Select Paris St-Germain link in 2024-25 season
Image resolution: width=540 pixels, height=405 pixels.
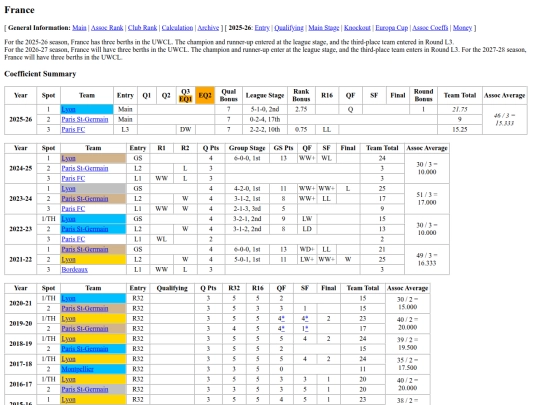point(85,168)
